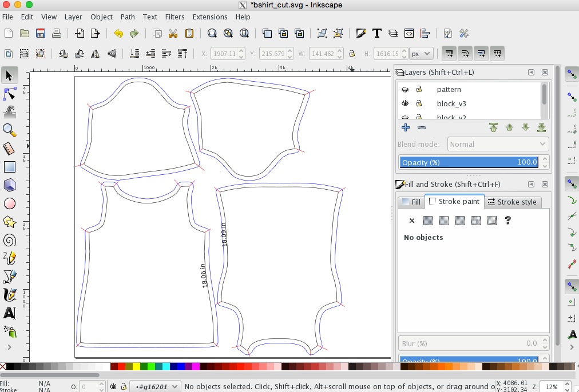The height and width of the screenshot is (392, 579).
Task: Select the Zoom magnifier tool
Action: [x=10, y=130]
